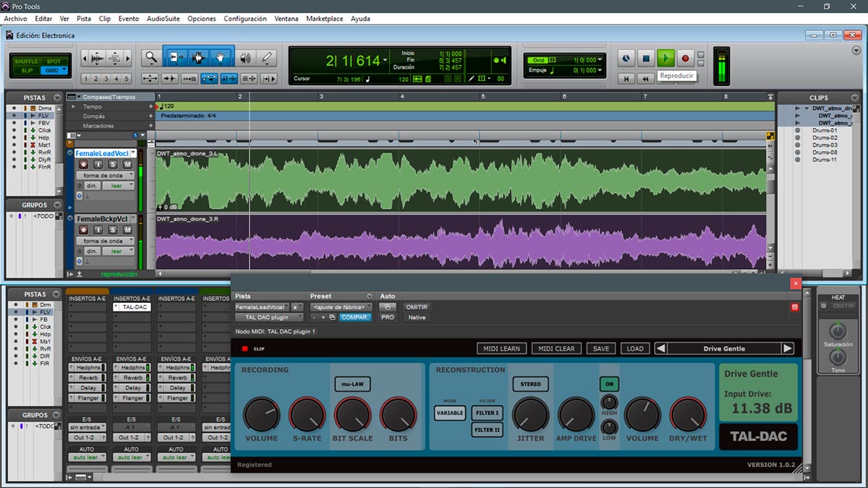Open the Ventana menu
The width and height of the screenshot is (868, 488).
pyautogui.click(x=286, y=18)
